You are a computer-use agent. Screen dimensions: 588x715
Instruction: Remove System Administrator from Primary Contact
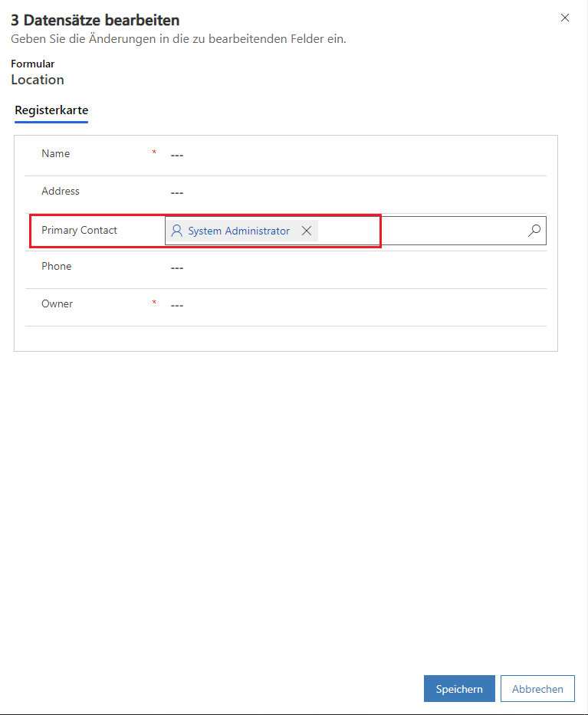[307, 231]
